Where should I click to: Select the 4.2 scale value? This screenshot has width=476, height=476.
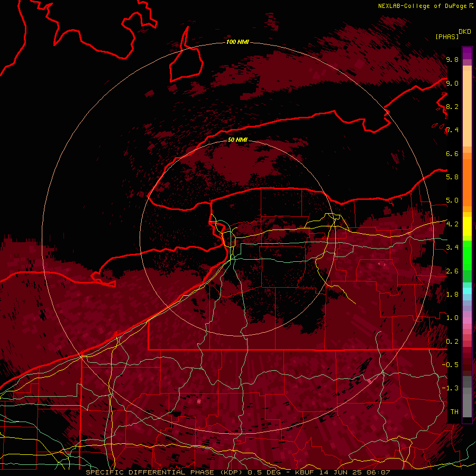point(452,224)
